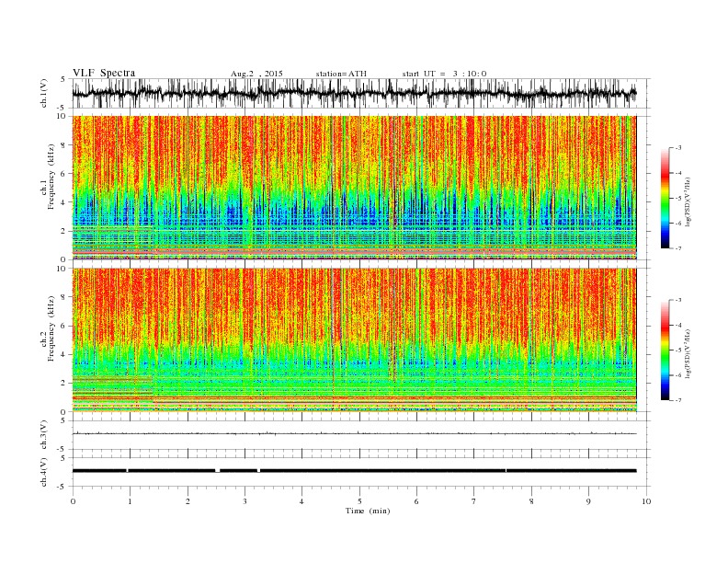This screenshot has height=563, width=728.
Task: Click the "-7" label on ch.2 colorbar
Action: (x=678, y=400)
